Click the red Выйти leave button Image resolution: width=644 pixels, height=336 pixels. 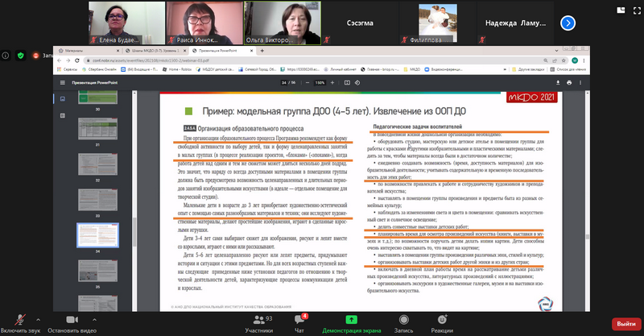tap(624, 323)
